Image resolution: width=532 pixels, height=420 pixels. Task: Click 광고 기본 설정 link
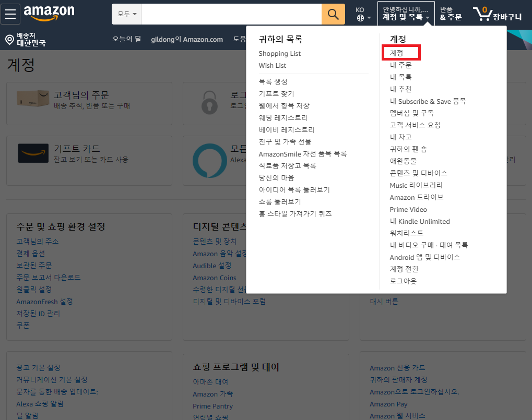point(38,368)
